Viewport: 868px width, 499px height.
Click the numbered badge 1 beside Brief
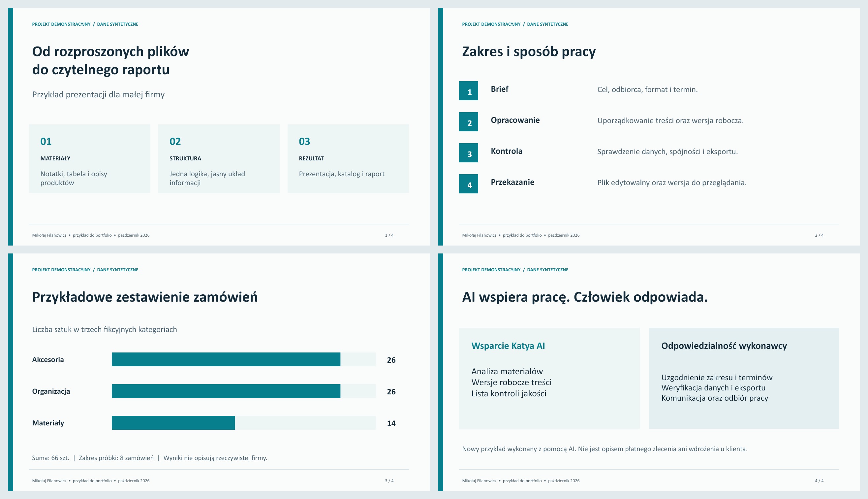[x=468, y=91]
